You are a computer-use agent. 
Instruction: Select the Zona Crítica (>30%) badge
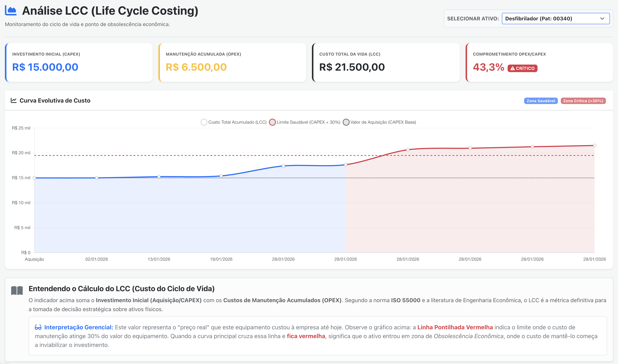point(583,101)
